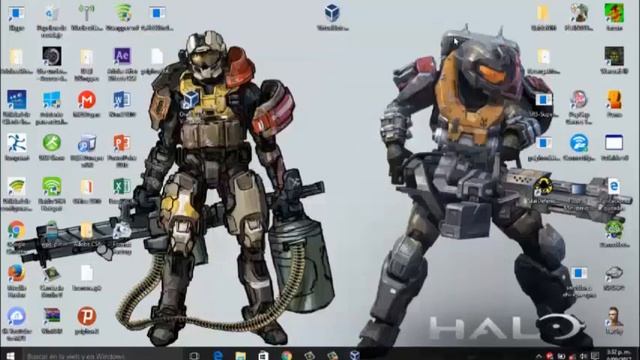Launch Chrome from the taskbar
Viewport: 640px width, 360px height.
[x=286, y=355]
